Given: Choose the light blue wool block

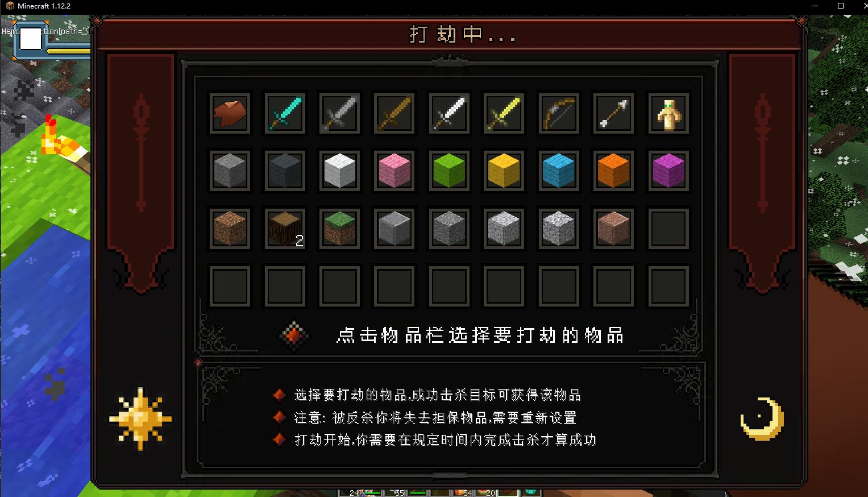Looking at the screenshot, I should [559, 171].
